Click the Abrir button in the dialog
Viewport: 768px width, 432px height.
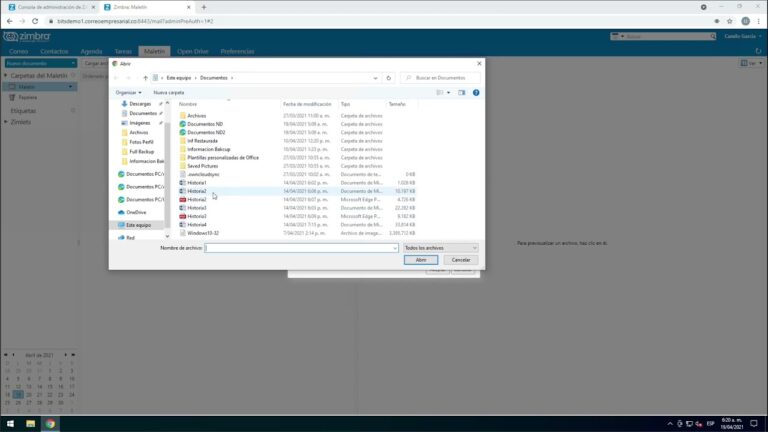coord(421,260)
